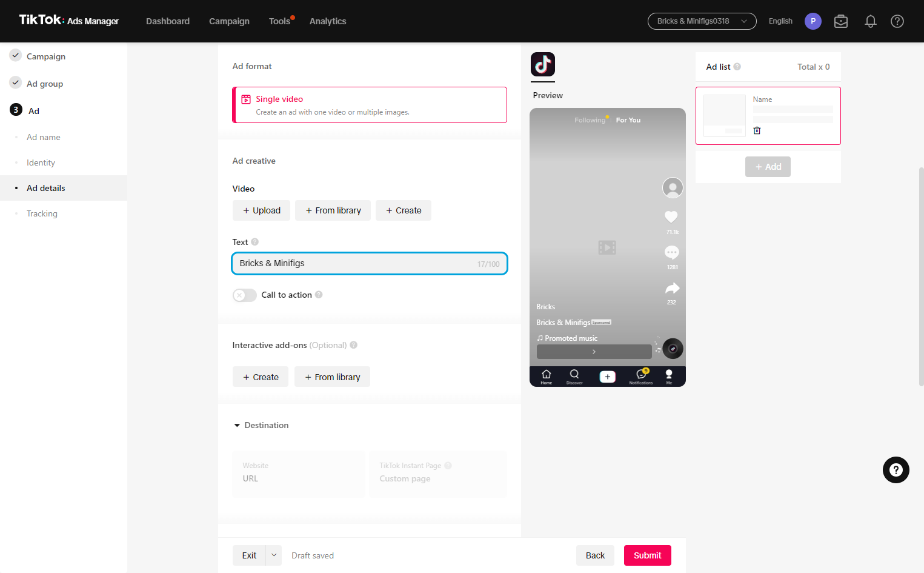Toggle the Call to action switch

click(245, 295)
